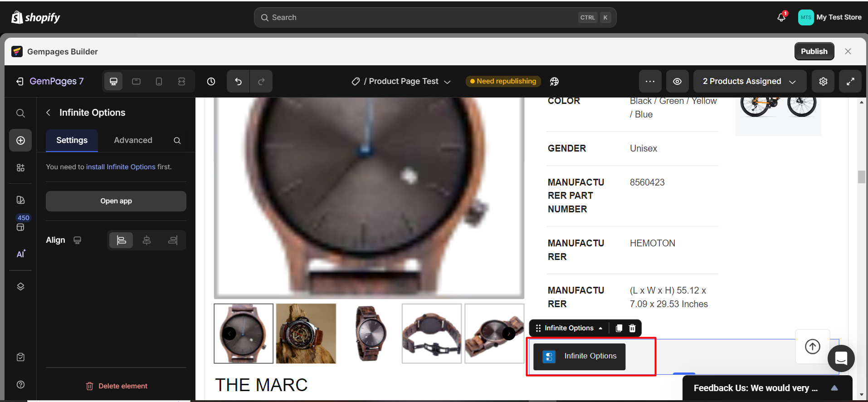Viewport: 868px width, 402px height.
Task: Expand the 2 Products Assigned dropdown
Action: click(749, 82)
